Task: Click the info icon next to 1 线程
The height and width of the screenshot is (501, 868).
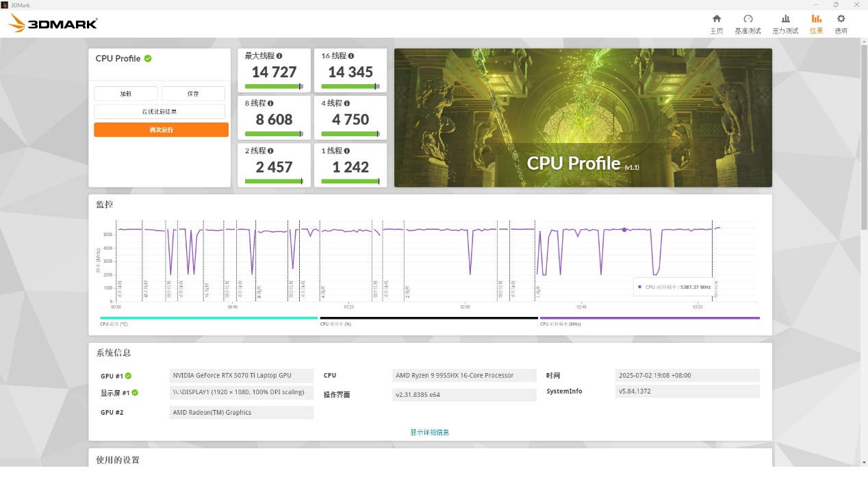Action: coord(347,151)
